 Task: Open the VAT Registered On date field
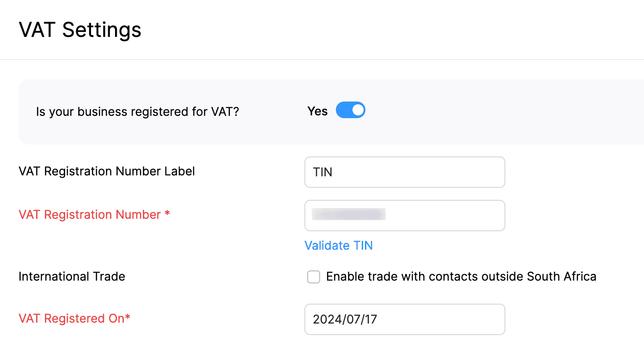[404, 319]
